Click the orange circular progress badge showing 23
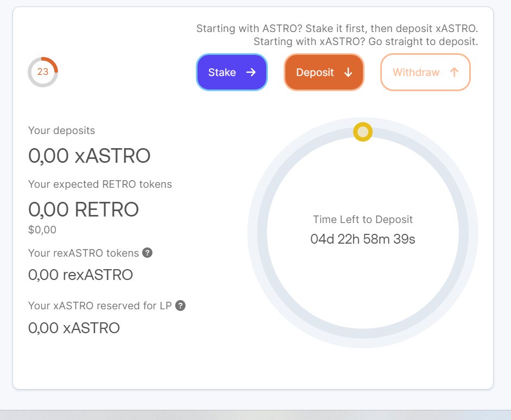Screen dimensions: 511x420 pyautogui.click(x=43, y=71)
